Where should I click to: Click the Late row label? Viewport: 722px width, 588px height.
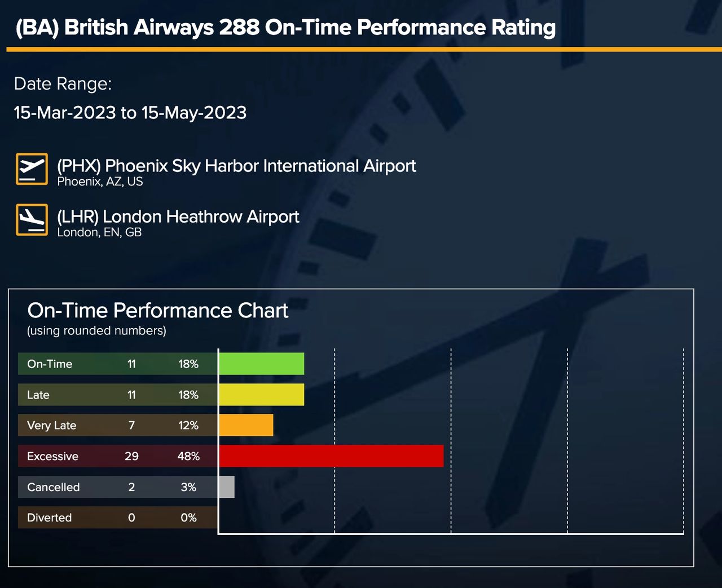point(38,395)
